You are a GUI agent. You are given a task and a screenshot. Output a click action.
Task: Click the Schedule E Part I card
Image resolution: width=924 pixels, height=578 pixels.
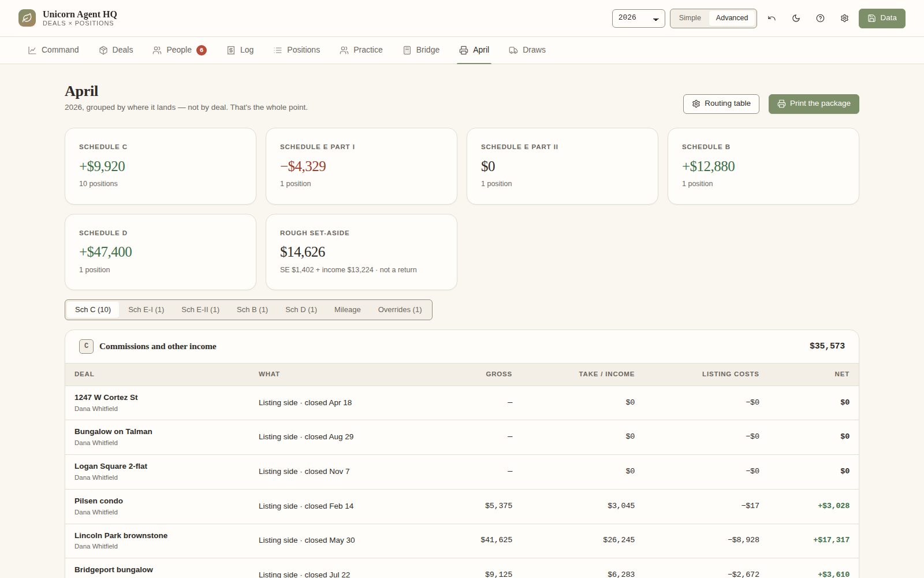pyautogui.click(x=362, y=166)
